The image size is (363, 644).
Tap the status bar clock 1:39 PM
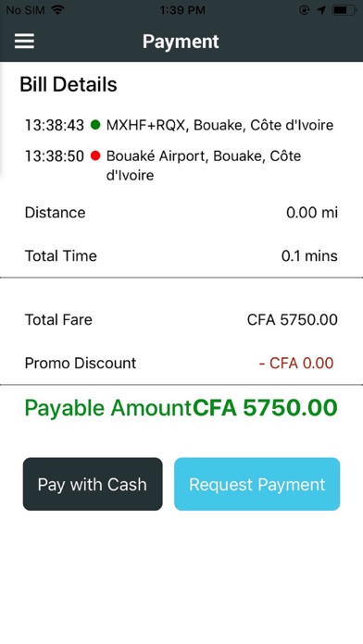coord(182,10)
